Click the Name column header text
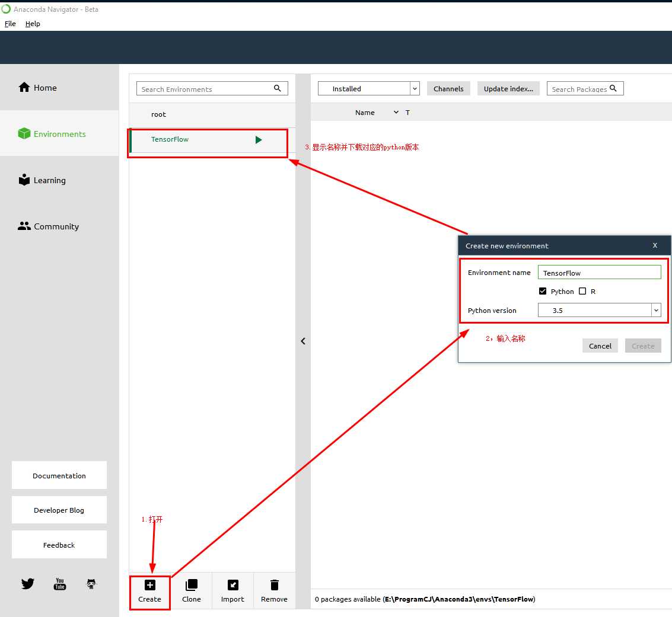 [365, 112]
